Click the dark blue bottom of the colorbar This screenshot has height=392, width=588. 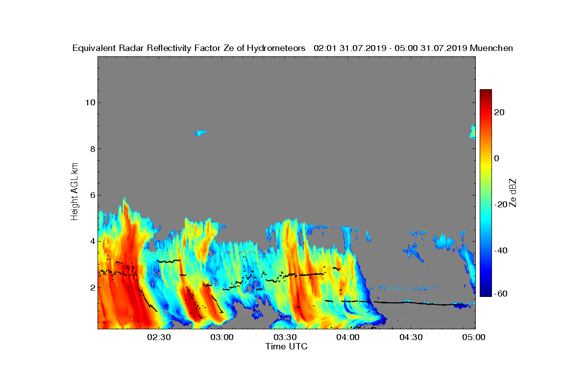point(486,293)
